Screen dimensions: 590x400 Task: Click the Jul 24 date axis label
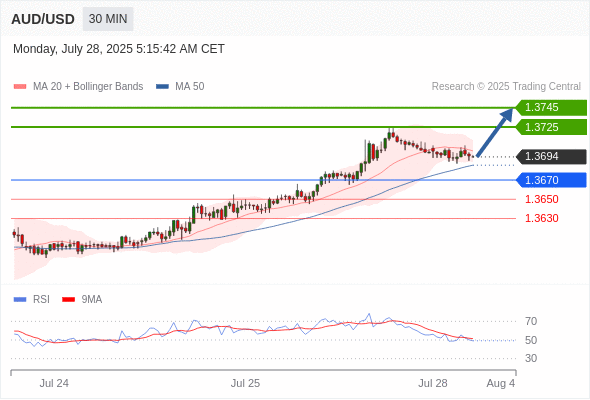point(54,383)
